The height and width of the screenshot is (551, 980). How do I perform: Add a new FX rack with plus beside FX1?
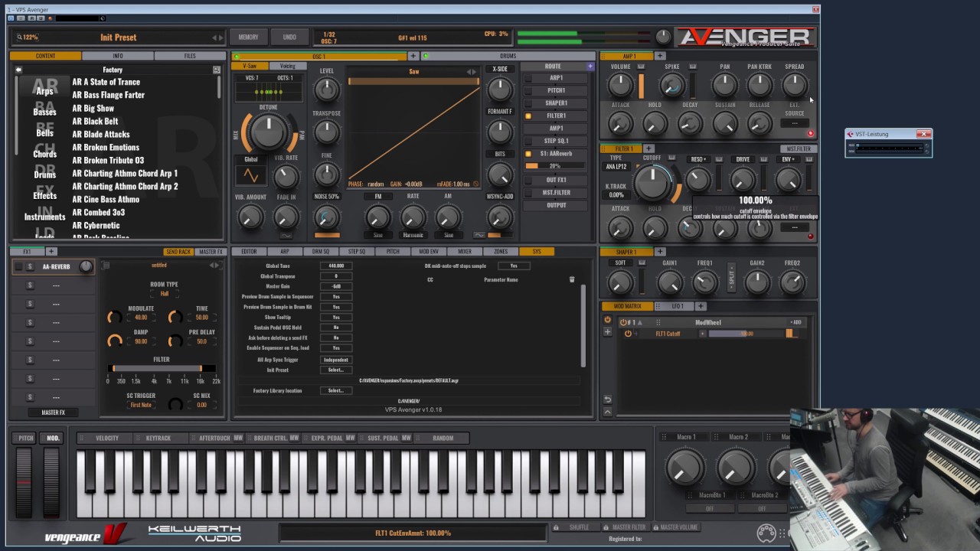point(51,251)
